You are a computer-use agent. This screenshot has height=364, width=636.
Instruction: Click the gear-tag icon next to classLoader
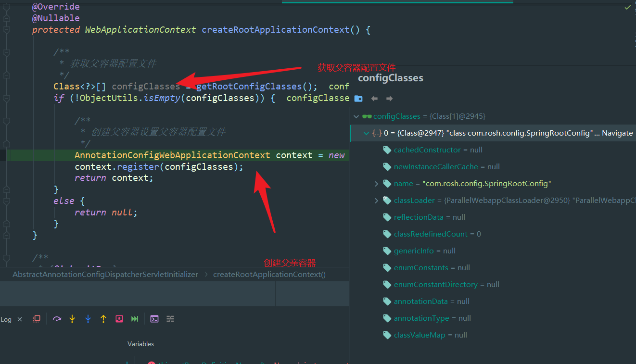[387, 200]
